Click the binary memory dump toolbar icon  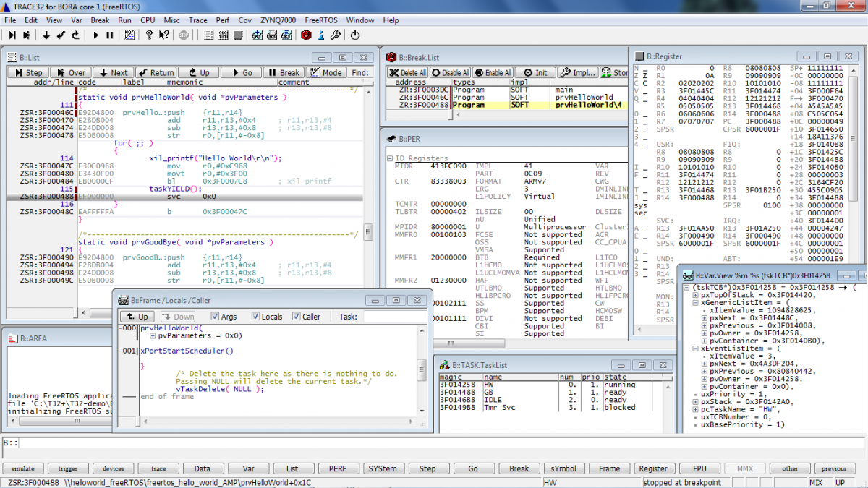pyautogui.click(x=224, y=35)
